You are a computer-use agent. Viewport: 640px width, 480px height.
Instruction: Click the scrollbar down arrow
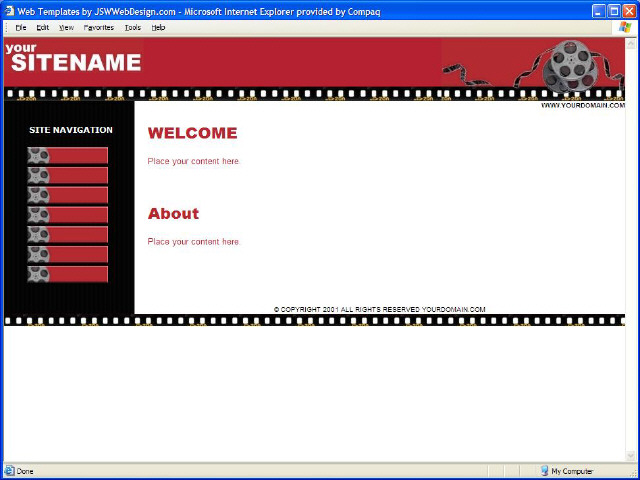click(631, 456)
